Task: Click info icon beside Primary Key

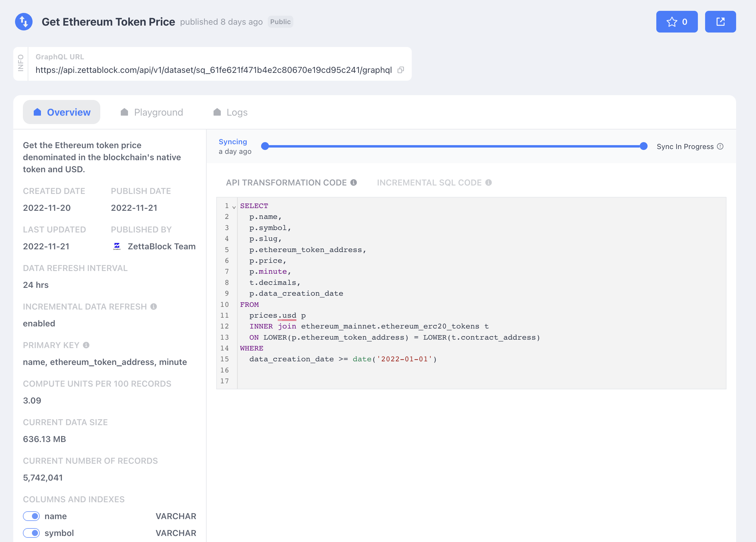Action: 86,345
